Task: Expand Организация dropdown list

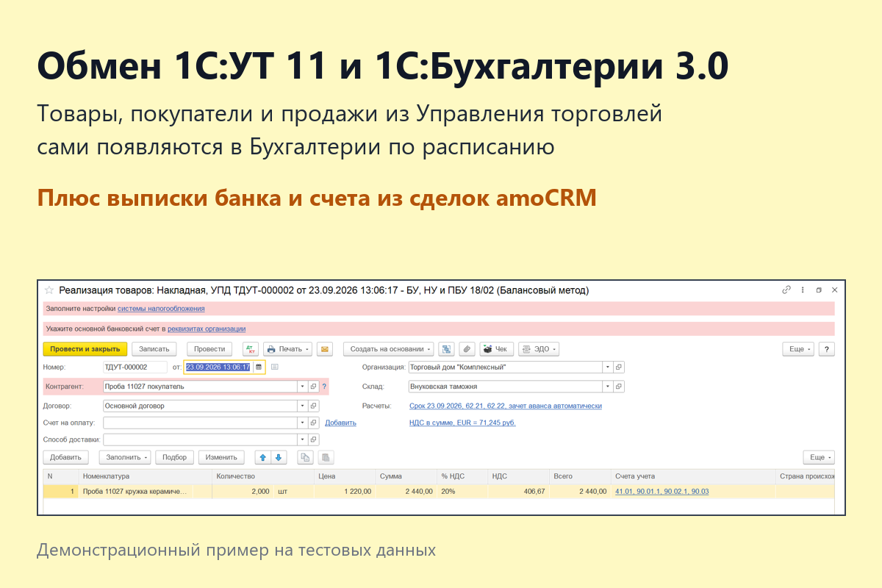Action: click(x=608, y=367)
